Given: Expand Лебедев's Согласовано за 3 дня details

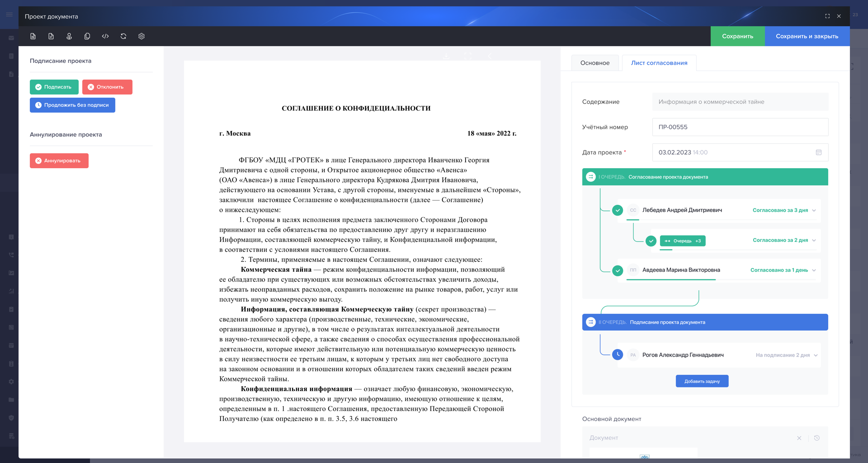Looking at the screenshot, I should [x=814, y=210].
